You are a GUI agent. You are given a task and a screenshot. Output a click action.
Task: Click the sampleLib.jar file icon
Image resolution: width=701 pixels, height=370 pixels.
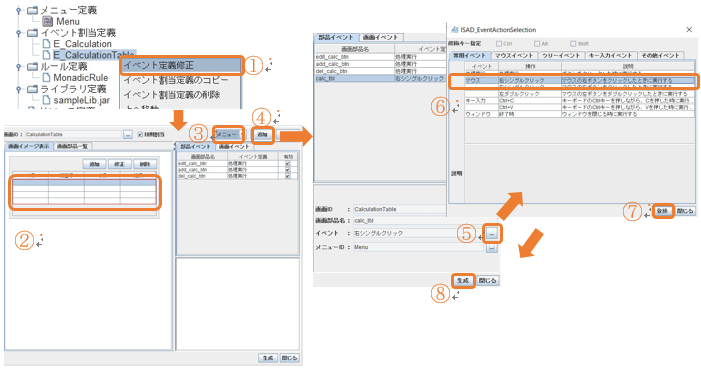point(46,100)
